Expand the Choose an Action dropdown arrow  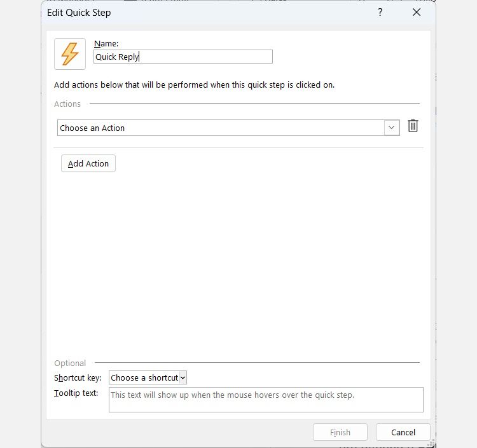392,128
